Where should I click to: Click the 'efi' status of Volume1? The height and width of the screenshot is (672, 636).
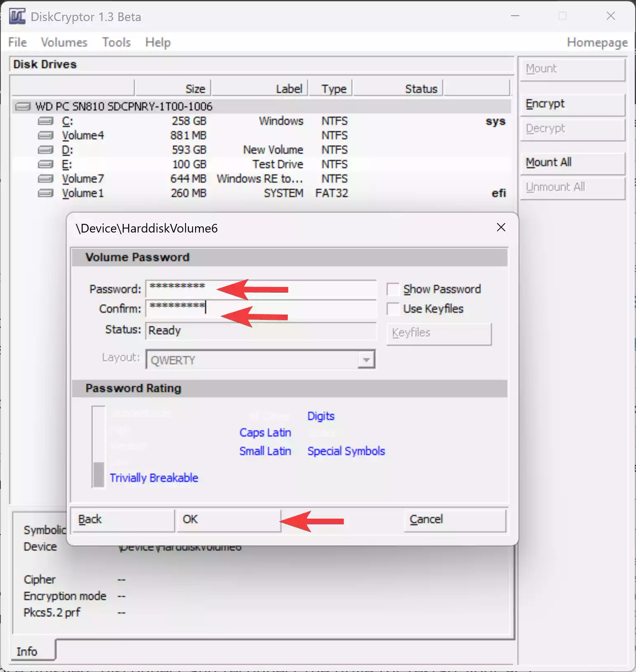point(499,193)
